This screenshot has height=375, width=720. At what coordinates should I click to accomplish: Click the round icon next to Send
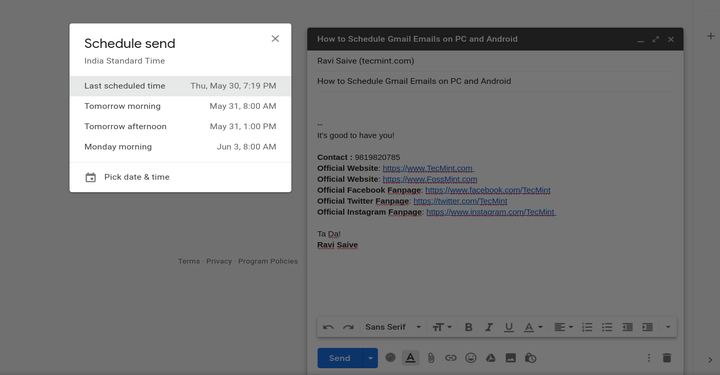tap(390, 358)
